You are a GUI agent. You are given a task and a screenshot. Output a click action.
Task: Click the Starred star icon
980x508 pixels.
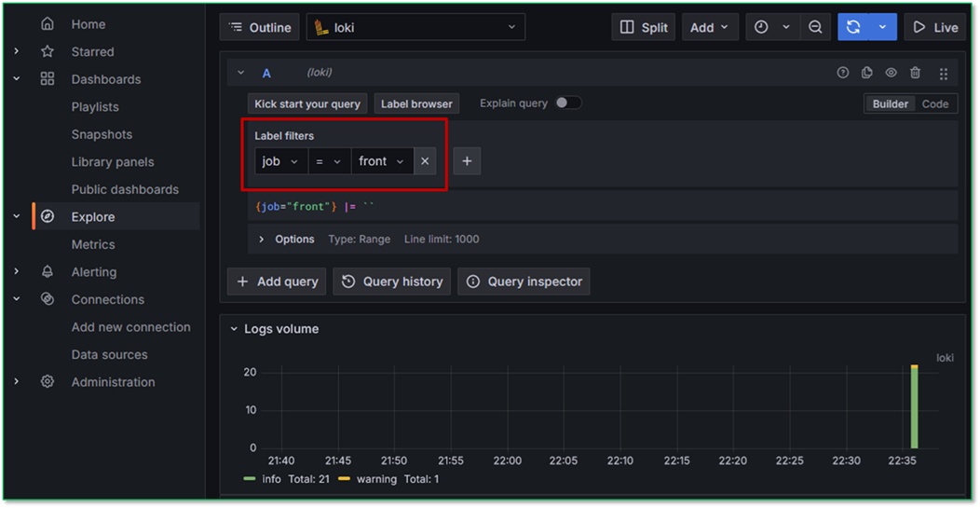coord(47,52)
